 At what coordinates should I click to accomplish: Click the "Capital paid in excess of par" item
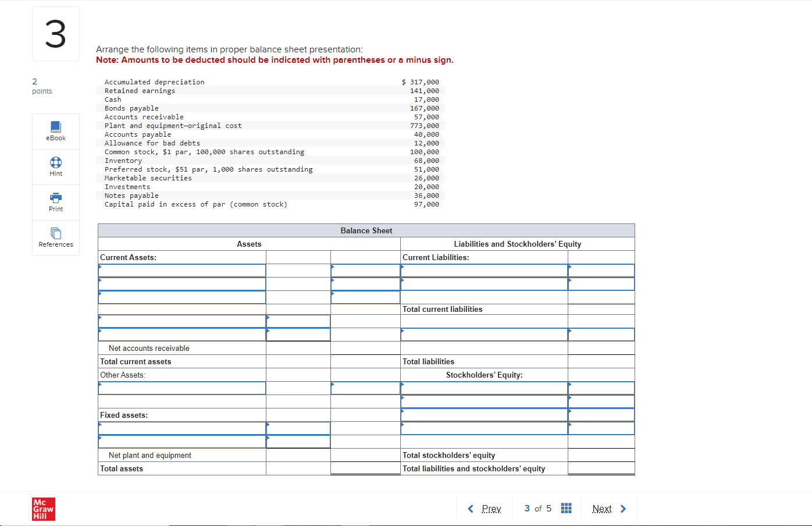point(196,204)
